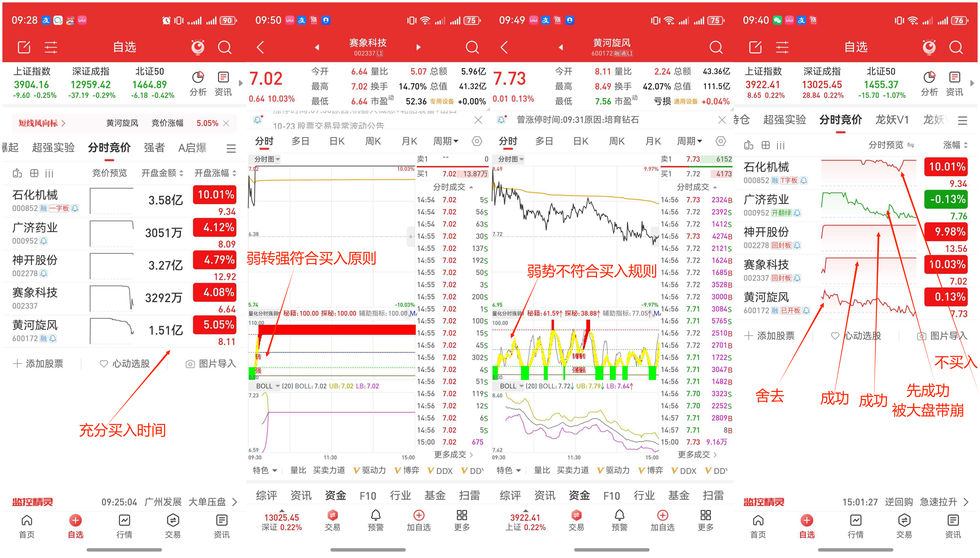Image resolution: width=980 pixels, height=558 pixels.
Task: Expand 周期 dropdown in 赛象科技 chart tabs
Action: click(446, 141)
